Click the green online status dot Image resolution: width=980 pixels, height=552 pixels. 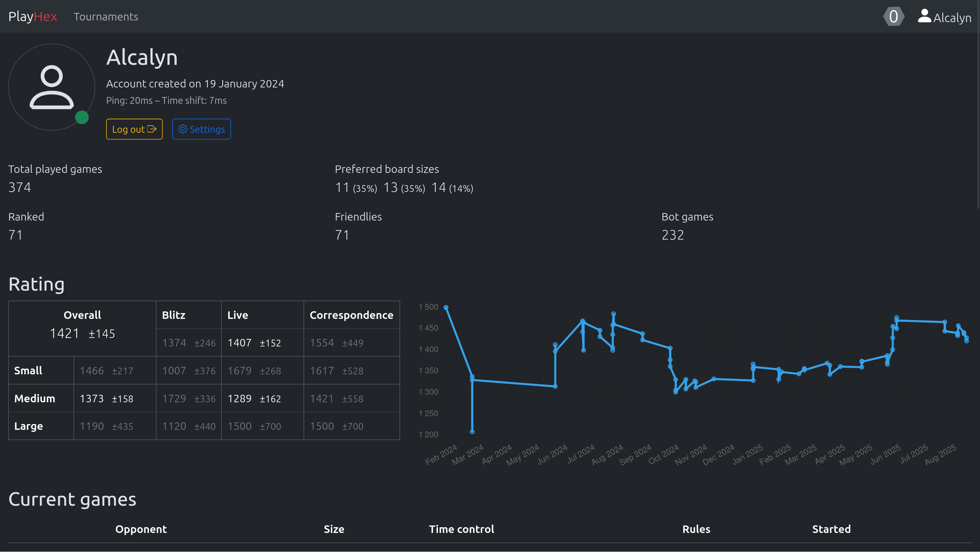pos(82,117)
